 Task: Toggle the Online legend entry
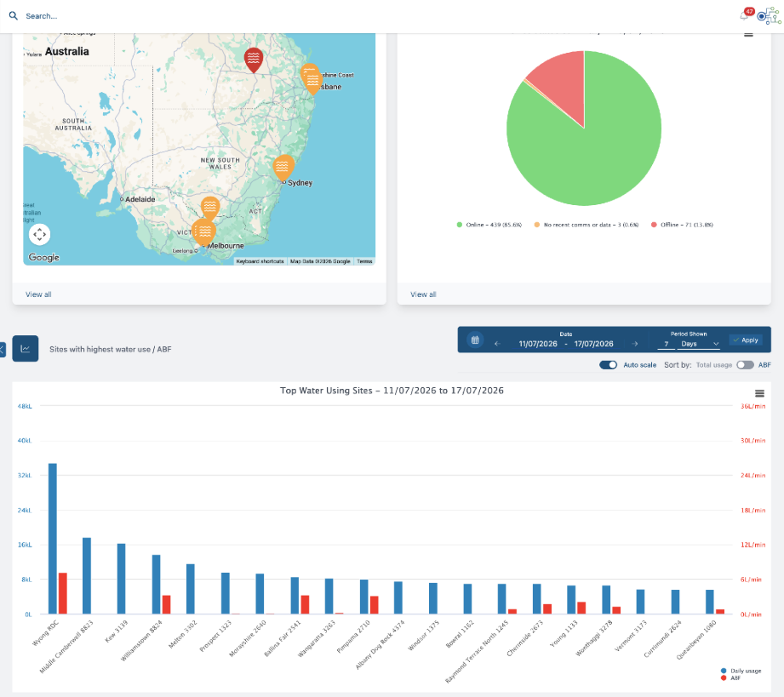pos(489,225)
